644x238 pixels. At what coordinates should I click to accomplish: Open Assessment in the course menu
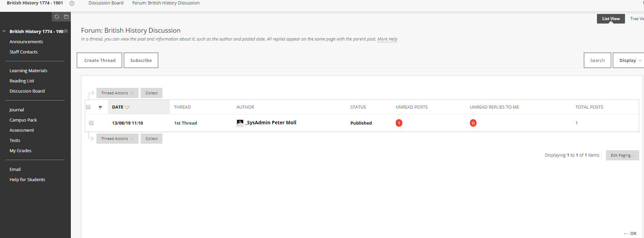click(x=21, y=130)
